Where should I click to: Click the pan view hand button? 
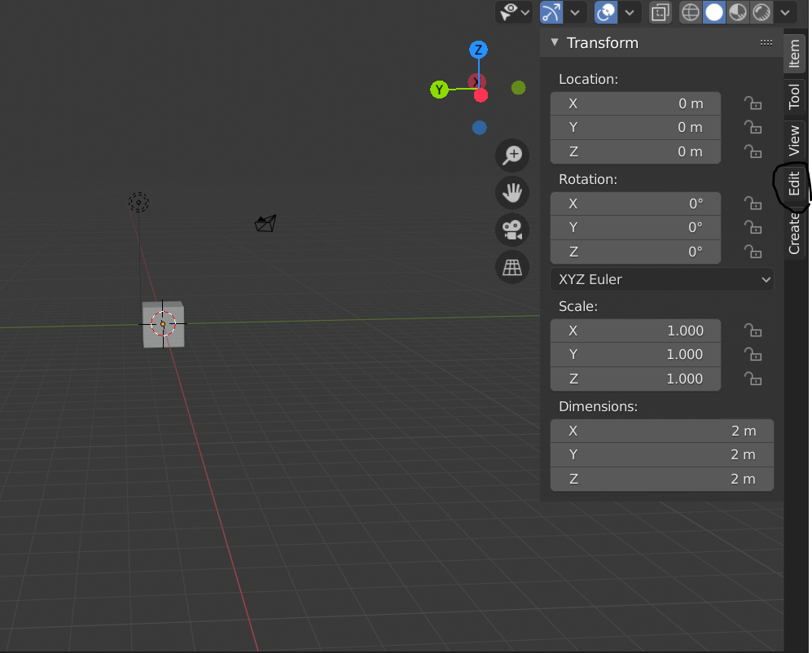[x=512, y=193]
